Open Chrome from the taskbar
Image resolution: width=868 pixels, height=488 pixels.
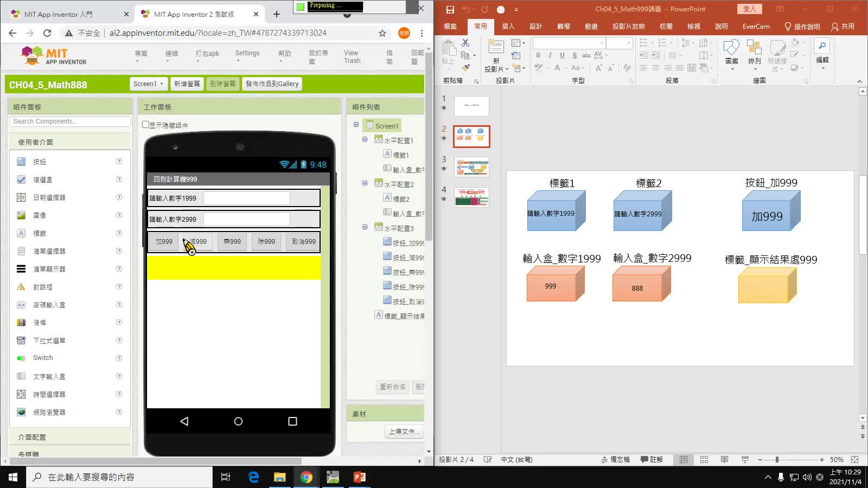point(307,477)
